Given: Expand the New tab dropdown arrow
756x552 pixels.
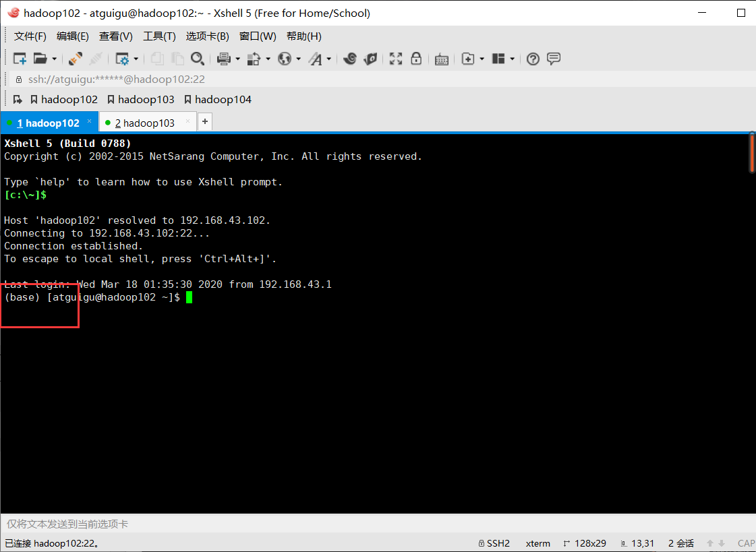Looking at the screenshot, I should (482, 59).
